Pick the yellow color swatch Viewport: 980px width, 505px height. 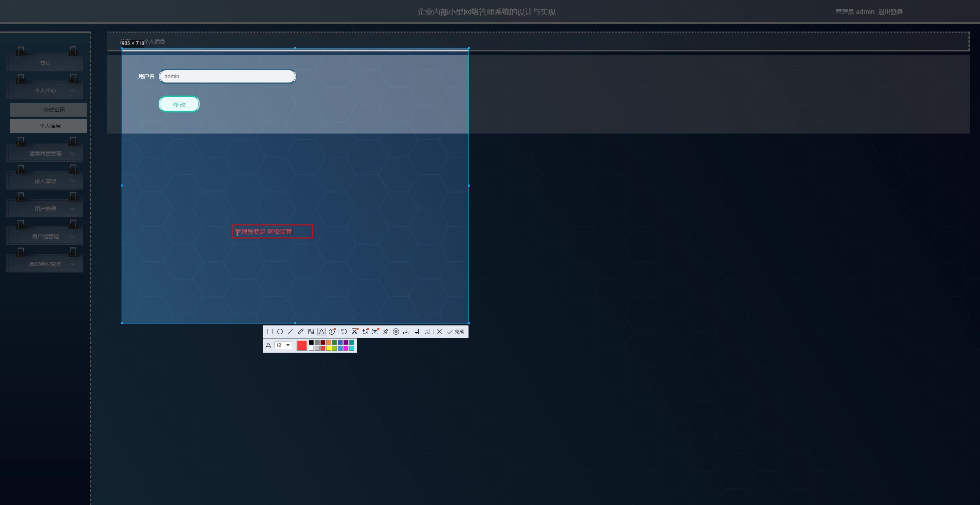coord(328,348)
